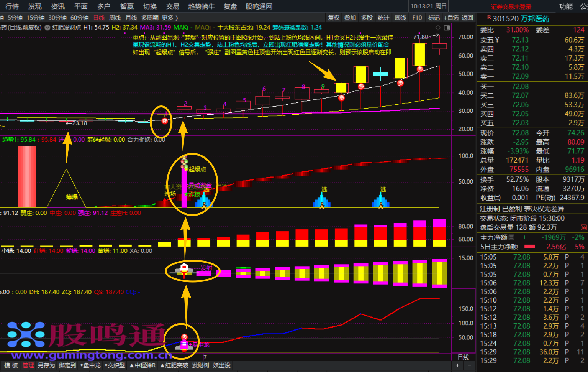Switch to the 周线 weekly tab

[115, 18]
